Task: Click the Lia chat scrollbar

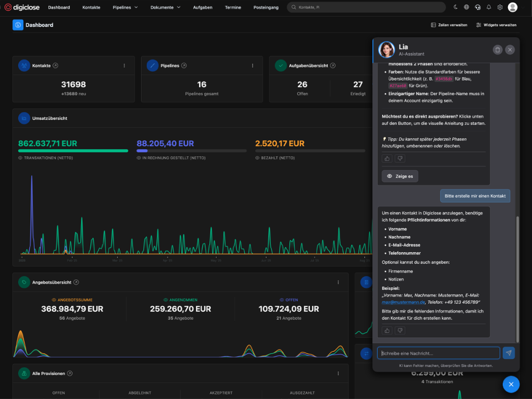Action: [x=518, y=279]
